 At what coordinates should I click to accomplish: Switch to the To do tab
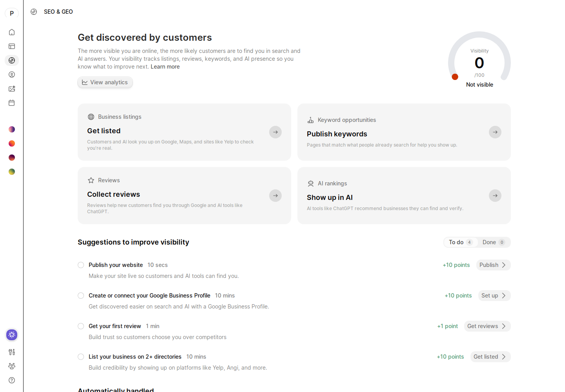[x=461, y=242]
